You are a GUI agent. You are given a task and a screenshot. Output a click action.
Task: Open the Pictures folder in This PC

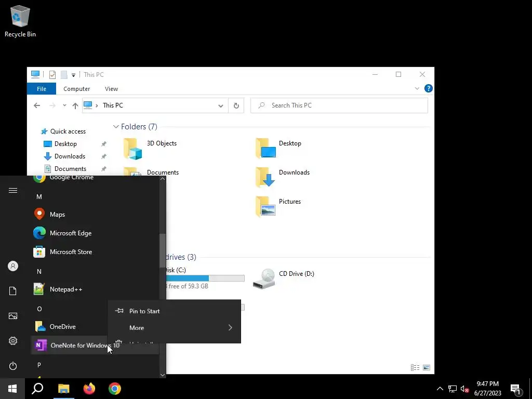278,207
